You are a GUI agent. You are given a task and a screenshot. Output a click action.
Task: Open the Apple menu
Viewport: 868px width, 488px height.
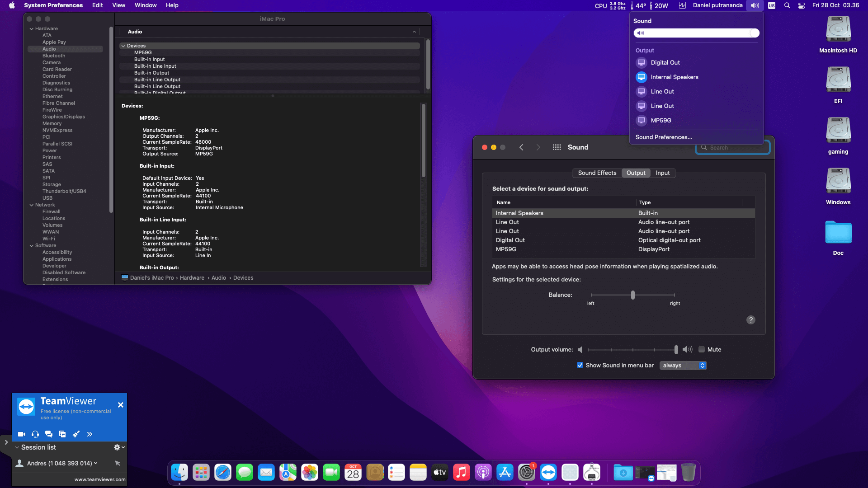(12, 5)
